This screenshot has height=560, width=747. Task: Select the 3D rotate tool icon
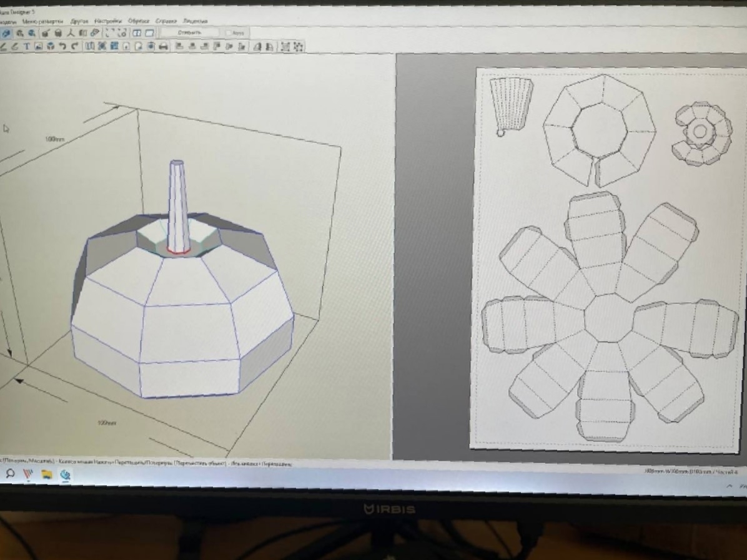[7, 33]
